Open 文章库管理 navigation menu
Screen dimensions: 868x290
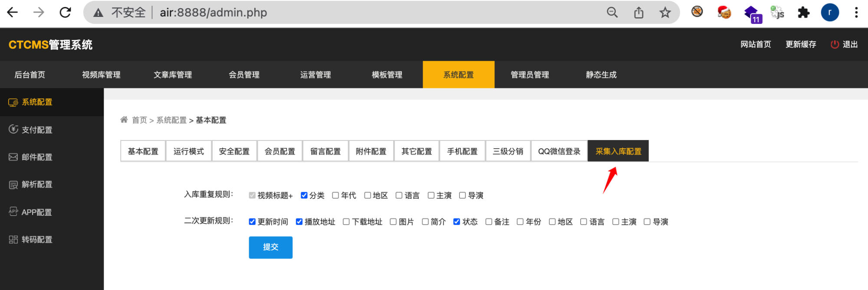coord(173,75)
